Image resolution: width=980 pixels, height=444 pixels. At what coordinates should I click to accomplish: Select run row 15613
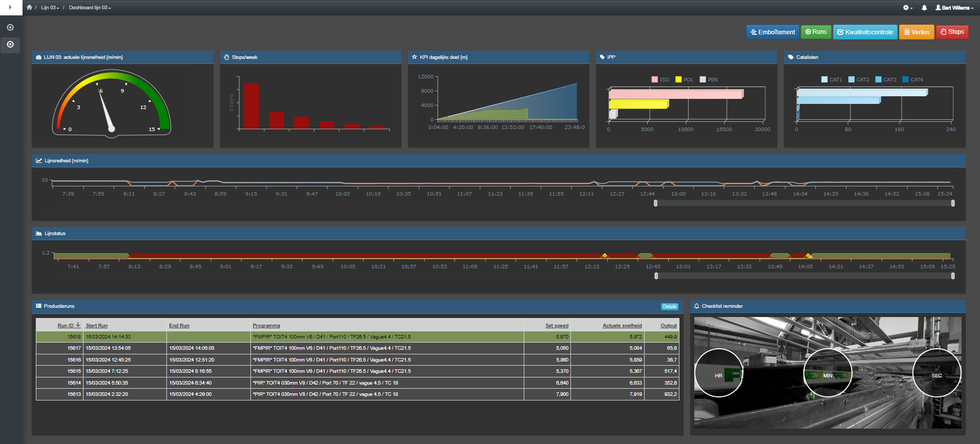[357, 394]
